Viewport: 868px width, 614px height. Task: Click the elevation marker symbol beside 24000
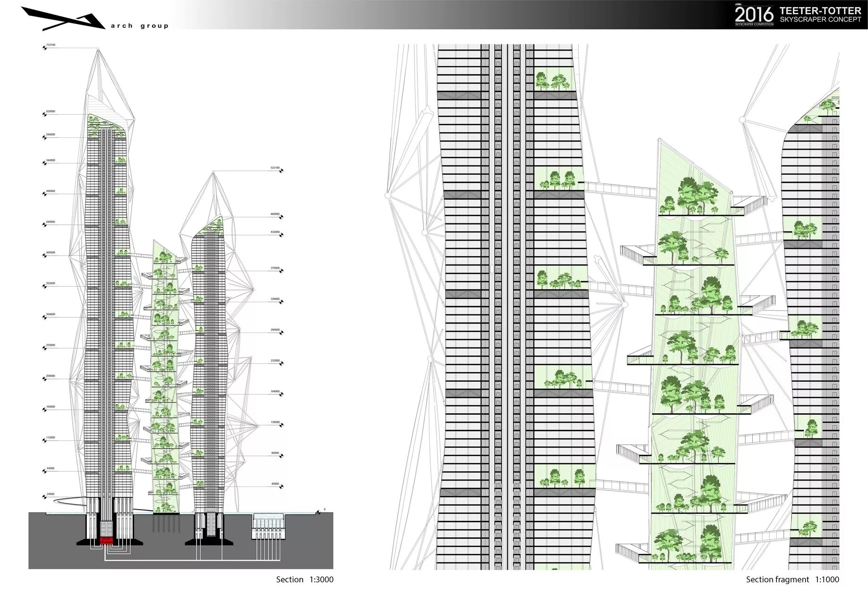(44, 497)
